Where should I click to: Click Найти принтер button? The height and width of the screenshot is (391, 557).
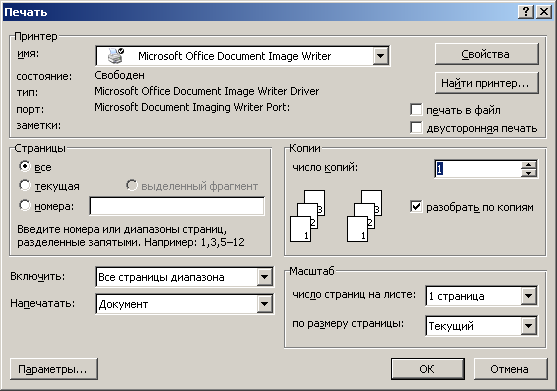click(486, 83)
